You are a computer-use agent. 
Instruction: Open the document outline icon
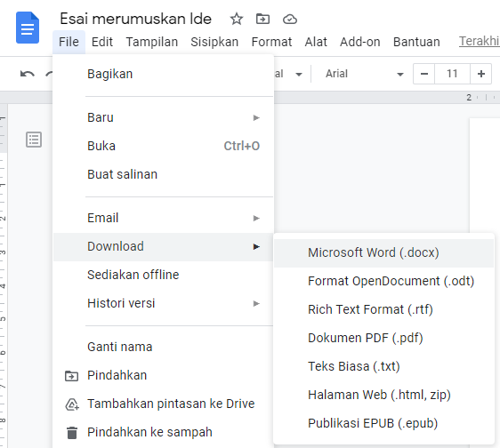pyautogui.click(x=34, y=140)
